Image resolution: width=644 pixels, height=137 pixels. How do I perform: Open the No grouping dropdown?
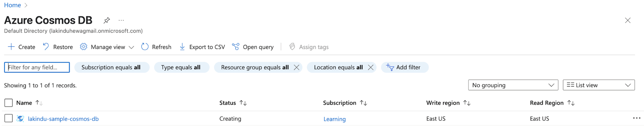[513, 85]
